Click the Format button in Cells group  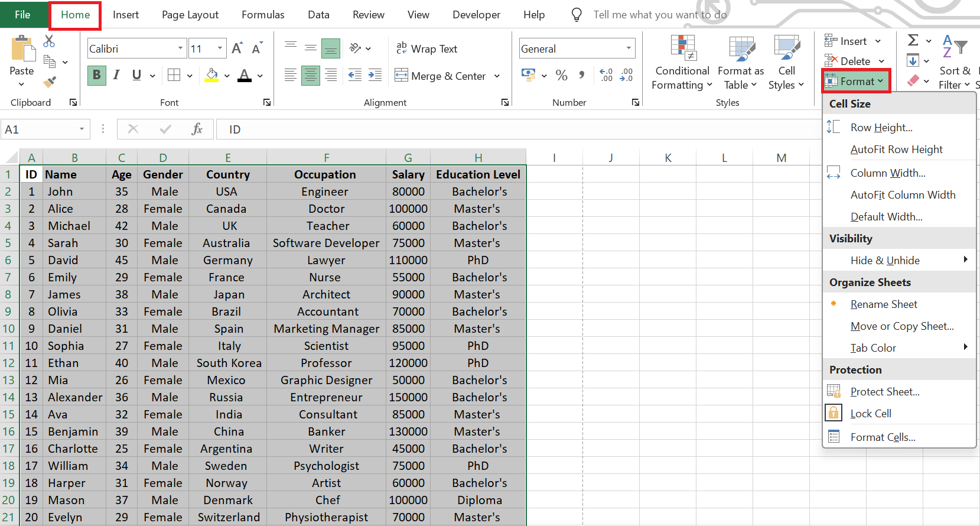pyautogui.click(x=856, y=81)
